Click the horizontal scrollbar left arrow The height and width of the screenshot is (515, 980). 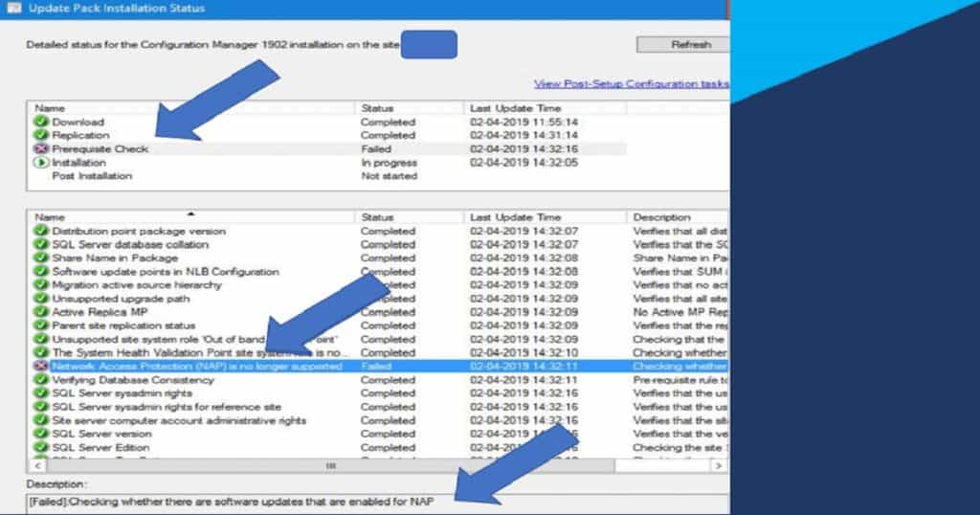click(x=37, y=465)
